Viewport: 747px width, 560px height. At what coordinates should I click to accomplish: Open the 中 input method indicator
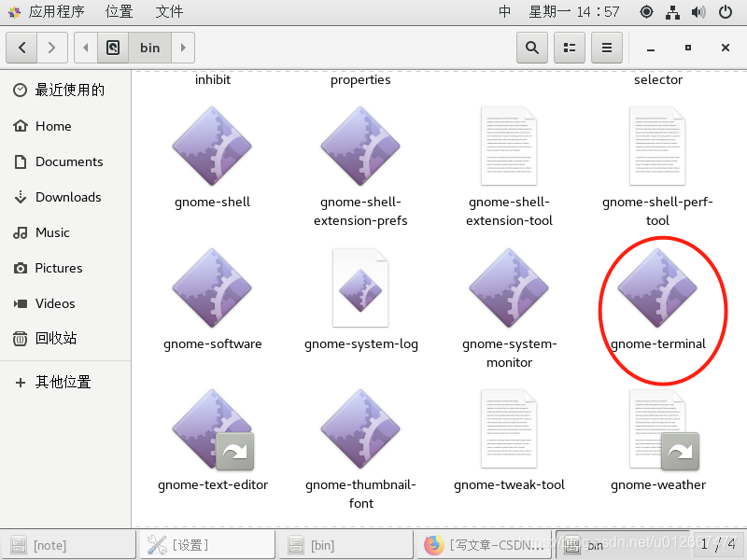504,11
